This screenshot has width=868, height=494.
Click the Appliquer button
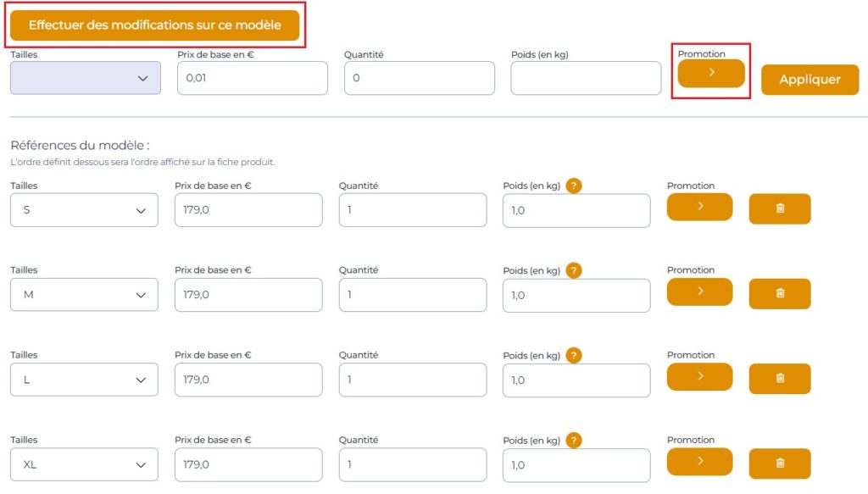(x=810, y=80)
